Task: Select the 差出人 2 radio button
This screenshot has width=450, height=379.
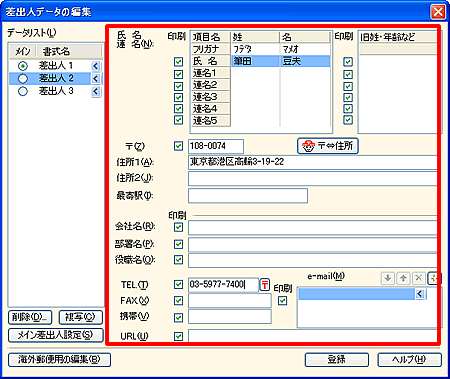Action: (x=23, y=79)
